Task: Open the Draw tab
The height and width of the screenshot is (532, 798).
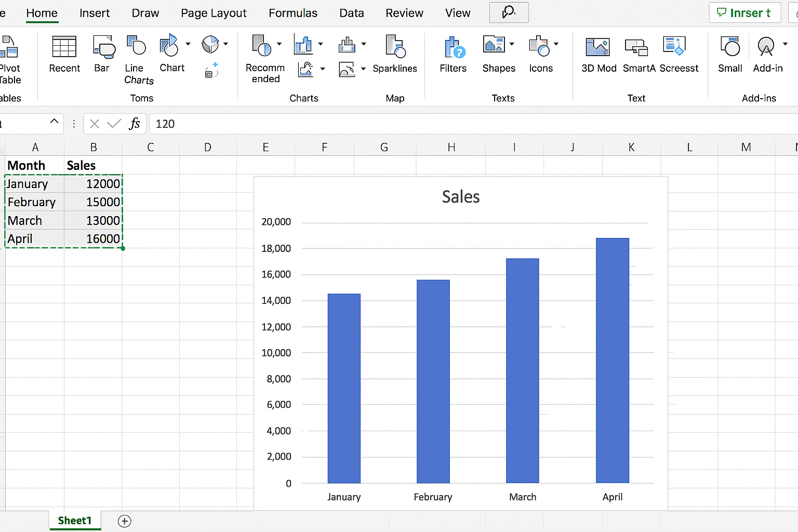Action: point(145,13)
